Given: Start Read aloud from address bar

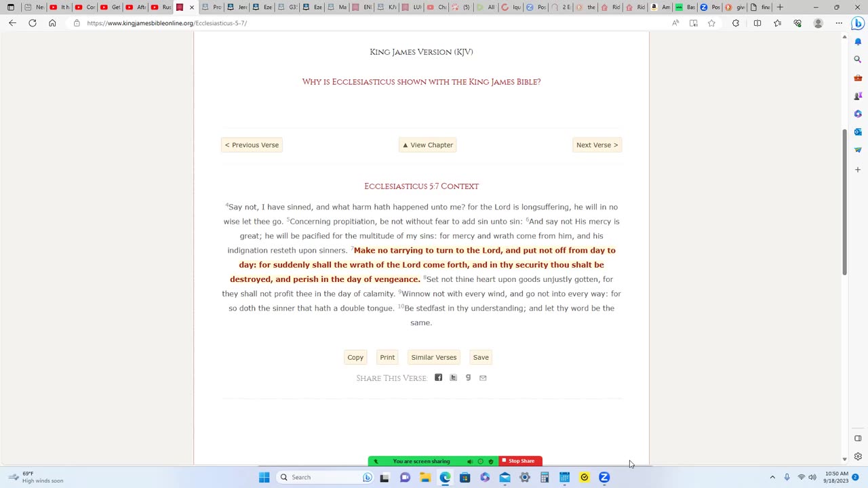Looking at the screenshot, I should coord(675,23).
